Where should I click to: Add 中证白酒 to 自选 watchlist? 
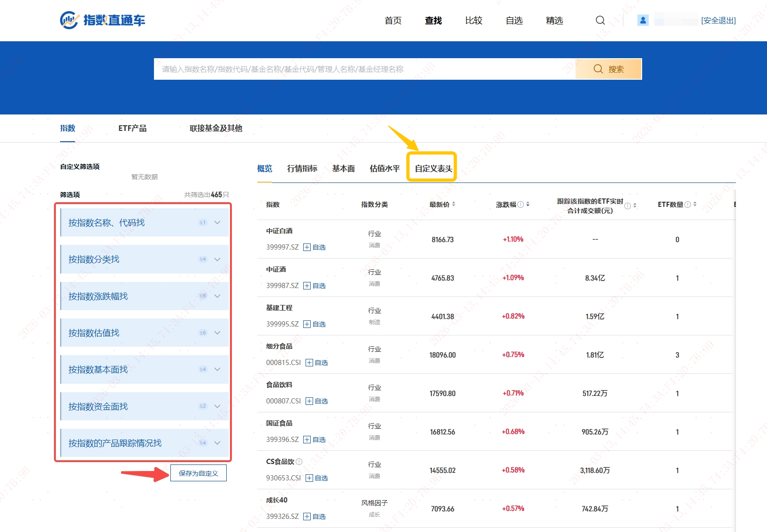pos(315,247)
